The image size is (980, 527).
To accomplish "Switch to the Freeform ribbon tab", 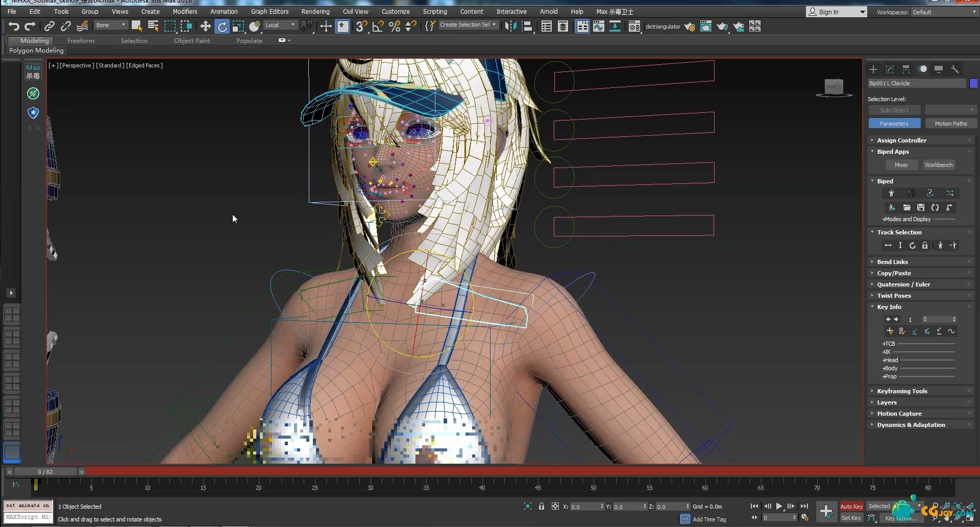I will [81, 40].
